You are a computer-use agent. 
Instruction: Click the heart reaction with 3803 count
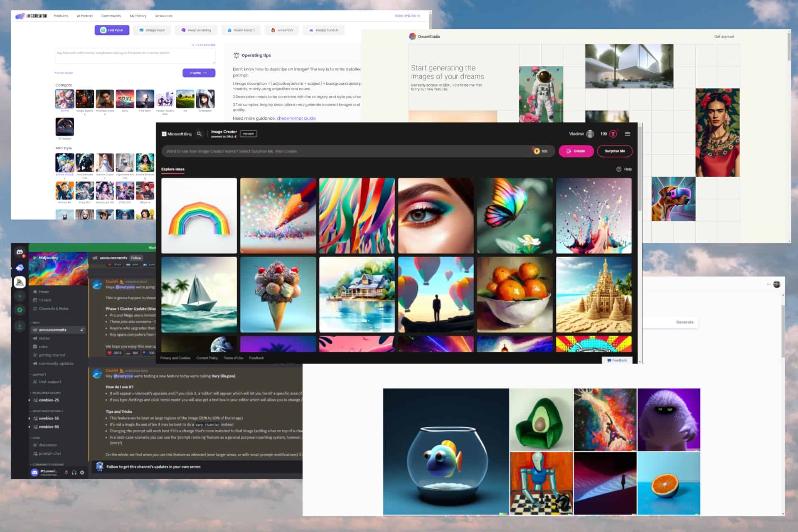click(x=114, y=353)
